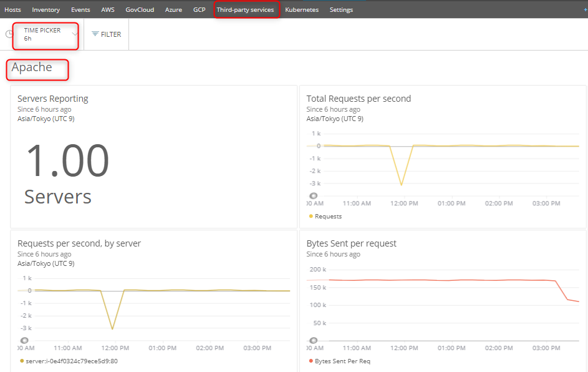The width and height of the screenshot is (588, 372).
Task: Click the Apache dashboard title
Action: [32, 67]
